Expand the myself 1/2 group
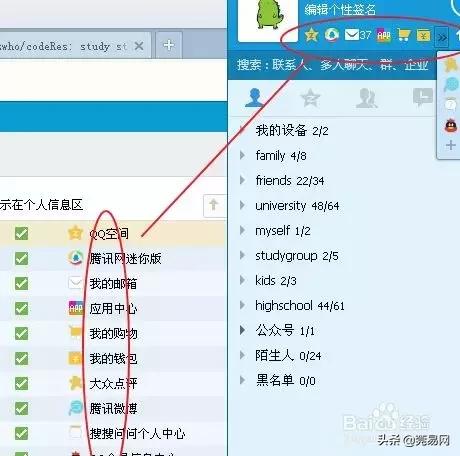The height and width of the screenshot is (456, 460). point(242,230)
